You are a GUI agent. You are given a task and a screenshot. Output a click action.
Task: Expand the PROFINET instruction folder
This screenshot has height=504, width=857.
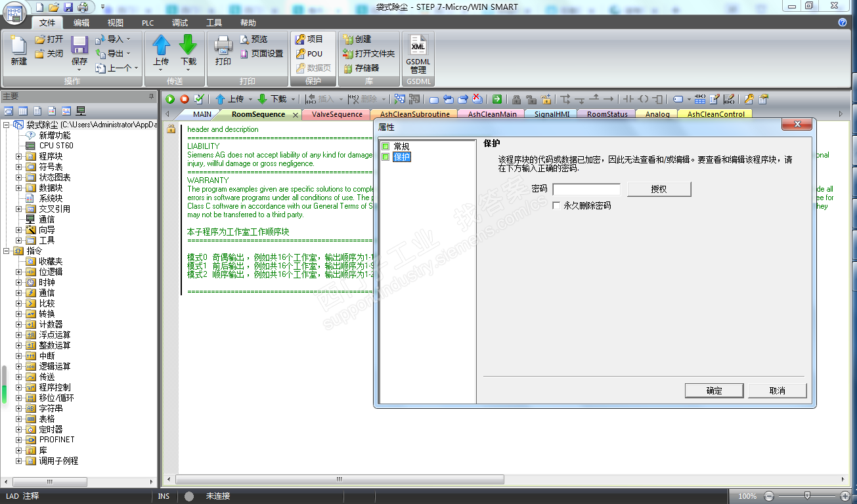pyautogui.click(x=19, y=440)
